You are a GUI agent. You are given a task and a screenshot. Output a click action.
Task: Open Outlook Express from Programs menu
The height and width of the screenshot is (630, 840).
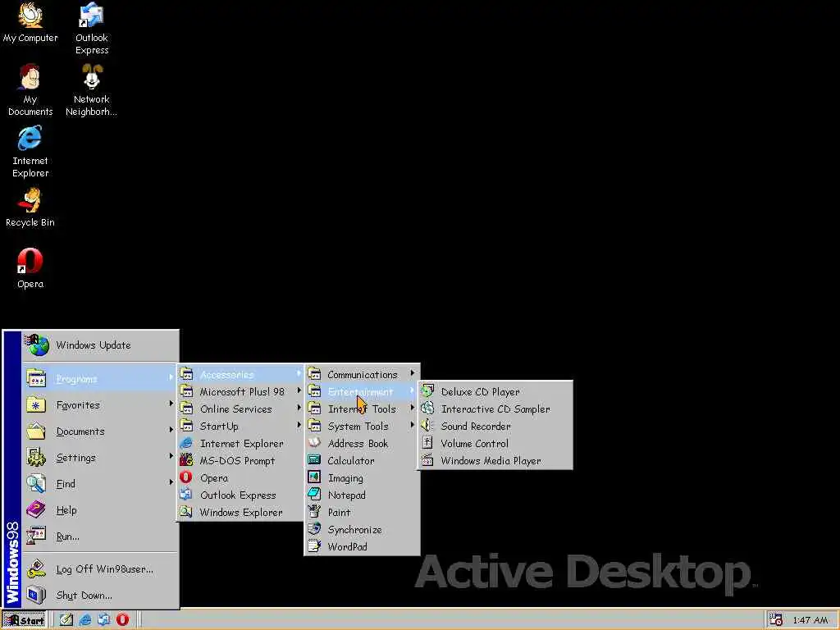pos(240,495)
